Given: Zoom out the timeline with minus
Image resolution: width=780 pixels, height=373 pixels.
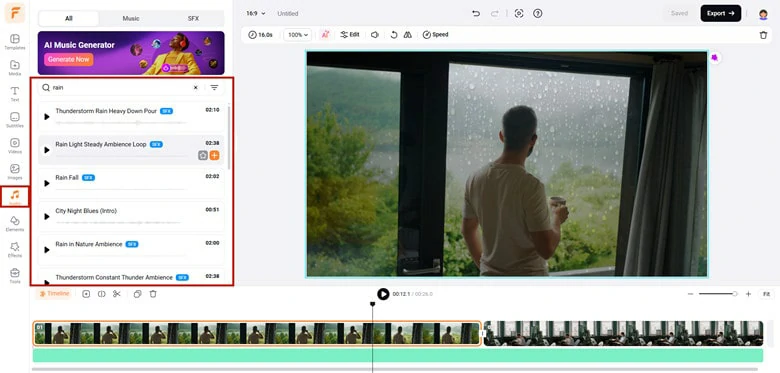Looking at the screenshot, I should click(690, 294).
